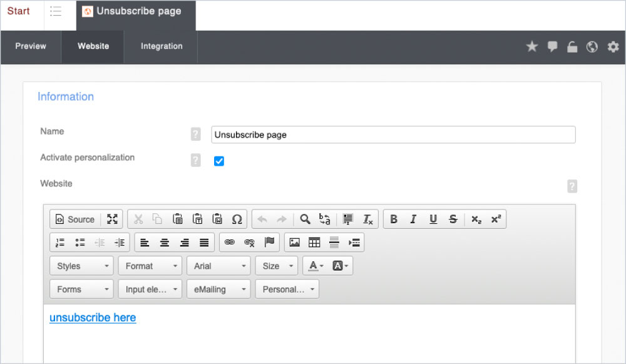Click the Source view button
This screenshot has width=626, height=364.
(x=75, y=220)
